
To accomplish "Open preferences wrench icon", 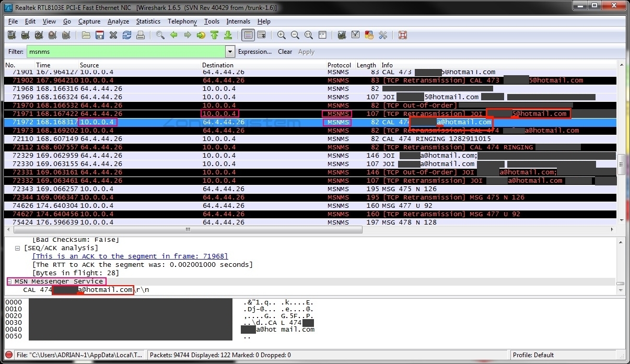I will coord(383,35).
